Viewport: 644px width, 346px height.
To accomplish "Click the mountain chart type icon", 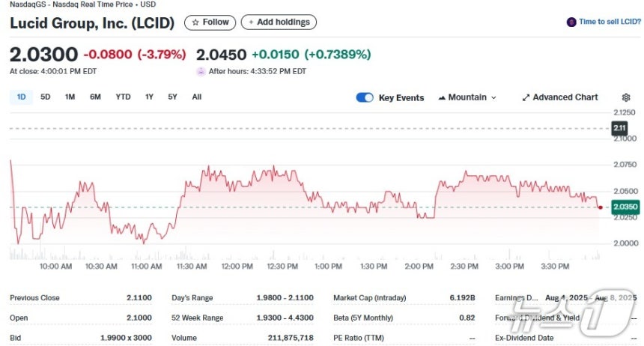I will pyautogui.click(x=442, y=98).
